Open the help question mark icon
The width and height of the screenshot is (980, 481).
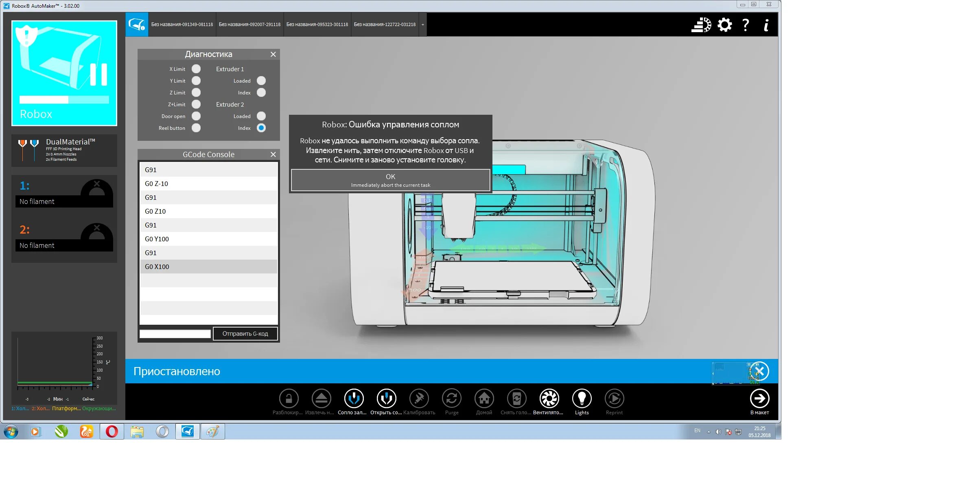pos(746,25)
